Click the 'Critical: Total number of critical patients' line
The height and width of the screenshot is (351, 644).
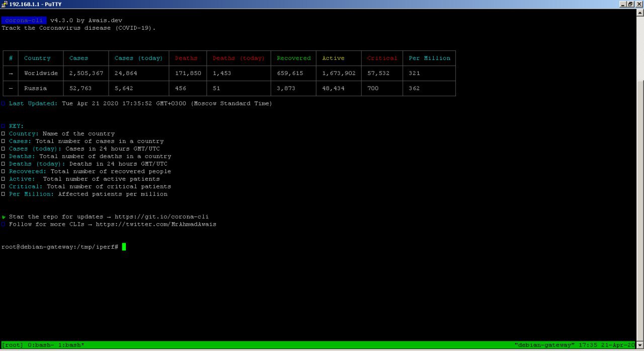click(87, 187)
